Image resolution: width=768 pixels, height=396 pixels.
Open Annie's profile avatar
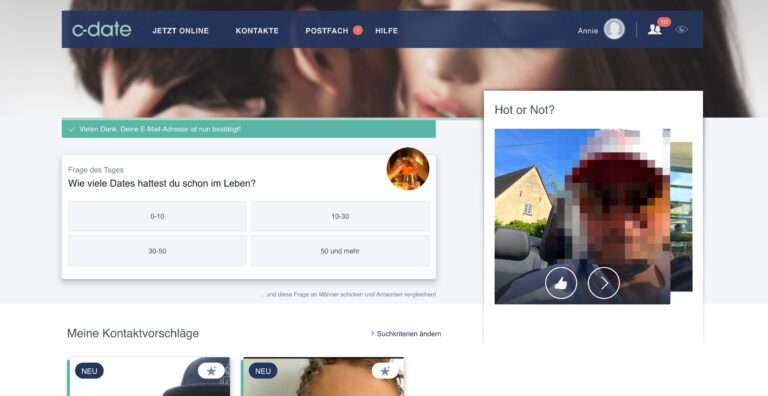click(x=614, y=29)
